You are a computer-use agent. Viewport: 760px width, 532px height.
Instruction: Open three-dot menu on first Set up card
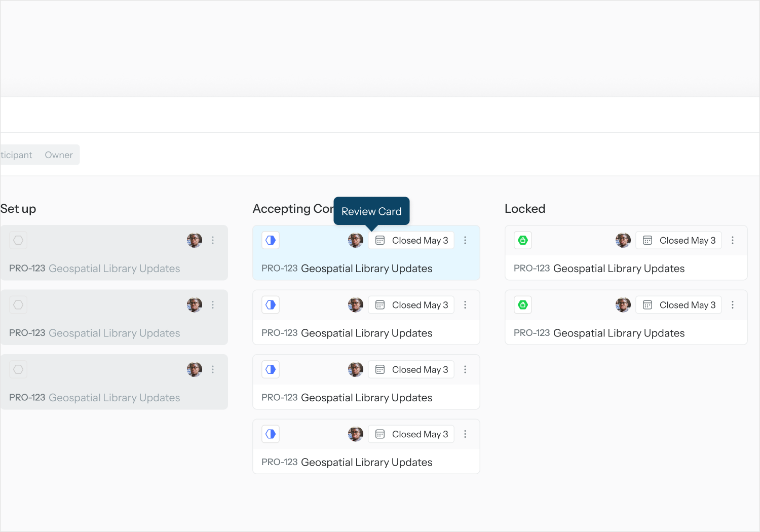click(213, 240)
